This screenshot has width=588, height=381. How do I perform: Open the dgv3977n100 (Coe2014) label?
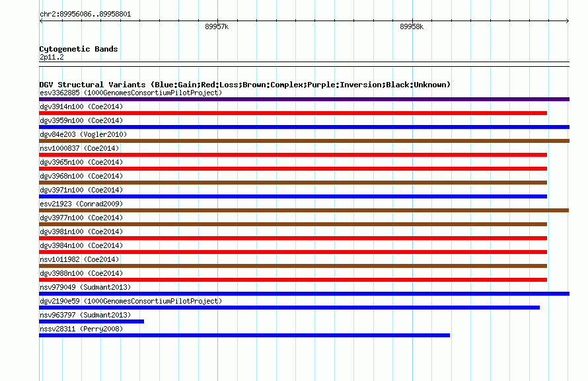click(x=81, y=218)
